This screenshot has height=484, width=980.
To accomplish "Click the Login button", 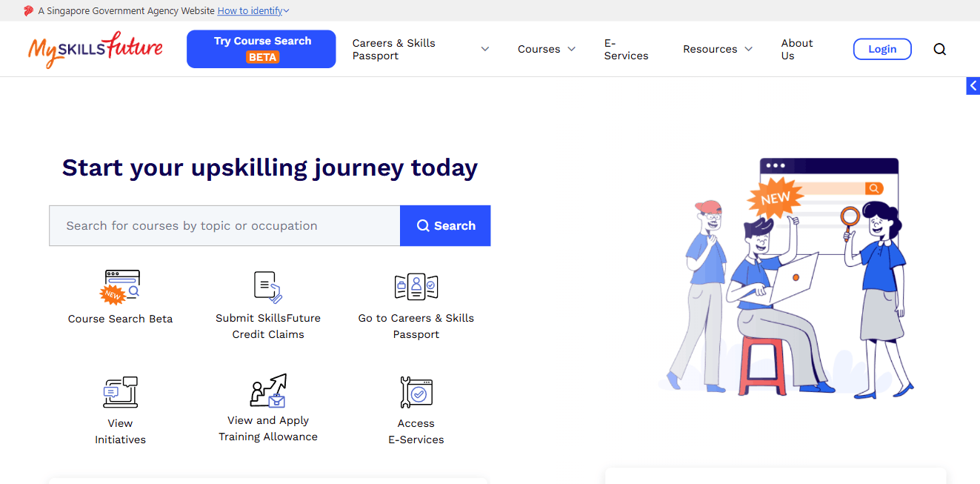I will tap(882, 49).
